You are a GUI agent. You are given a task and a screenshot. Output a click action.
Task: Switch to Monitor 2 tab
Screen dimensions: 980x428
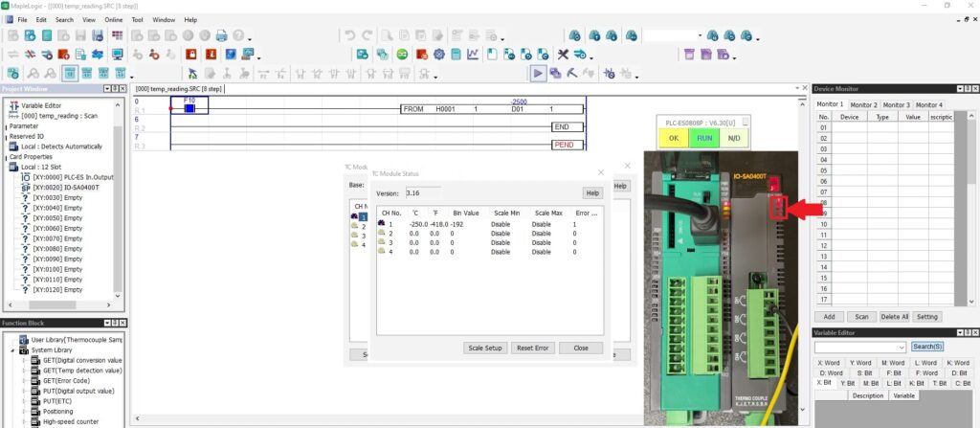tap(864, 105)
